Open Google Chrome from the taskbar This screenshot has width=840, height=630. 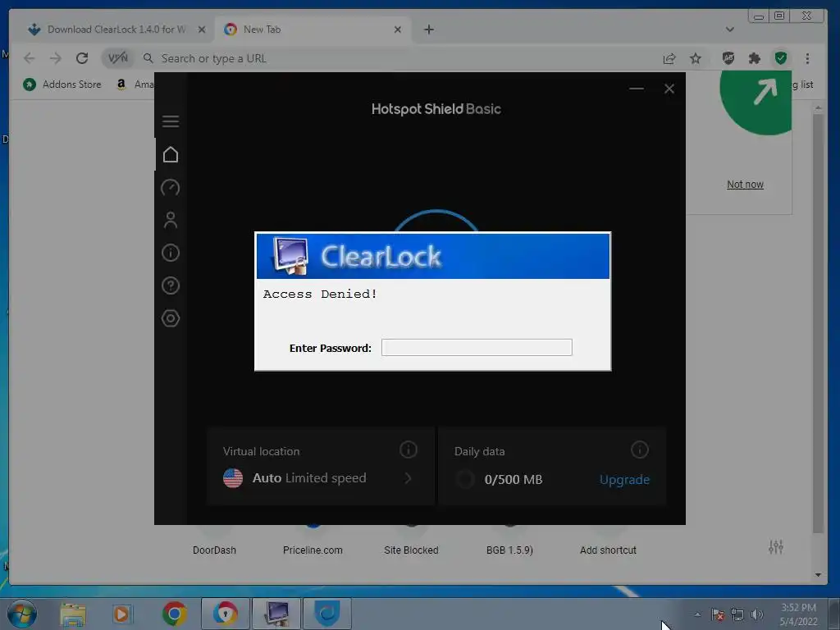(x=174, y=614)
